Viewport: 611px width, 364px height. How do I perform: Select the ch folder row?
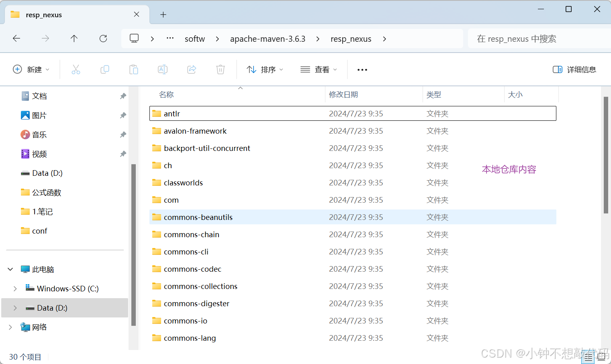point(353,165)
